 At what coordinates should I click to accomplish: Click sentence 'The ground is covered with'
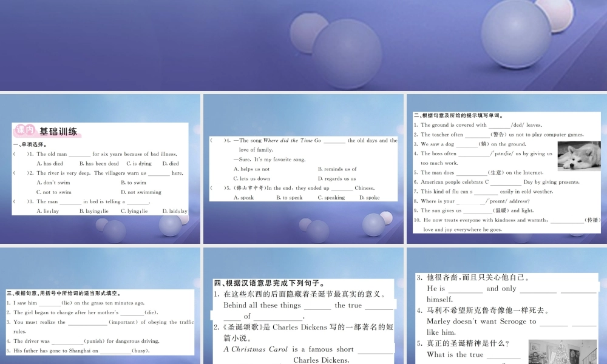click(453, 125)
